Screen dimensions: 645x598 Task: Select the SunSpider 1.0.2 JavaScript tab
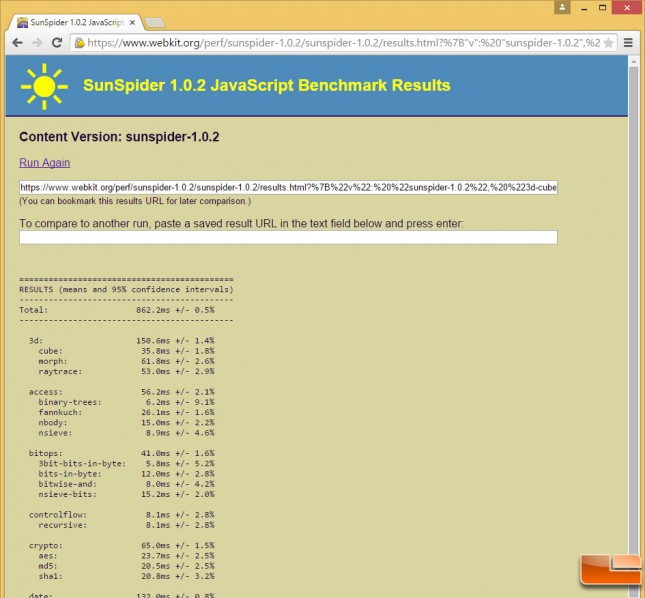pyautogui.click(x=76, y=23)
